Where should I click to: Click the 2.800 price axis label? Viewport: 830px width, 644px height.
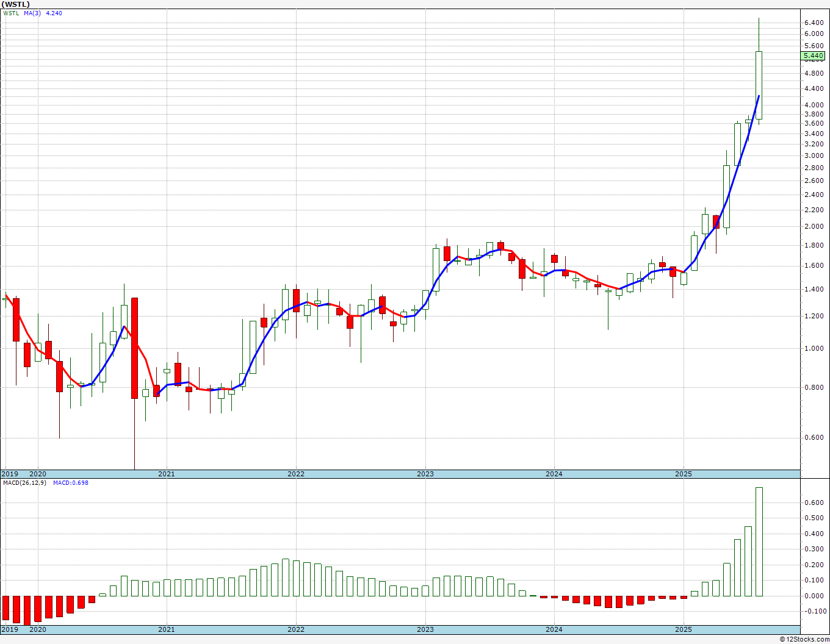point(814,168)
